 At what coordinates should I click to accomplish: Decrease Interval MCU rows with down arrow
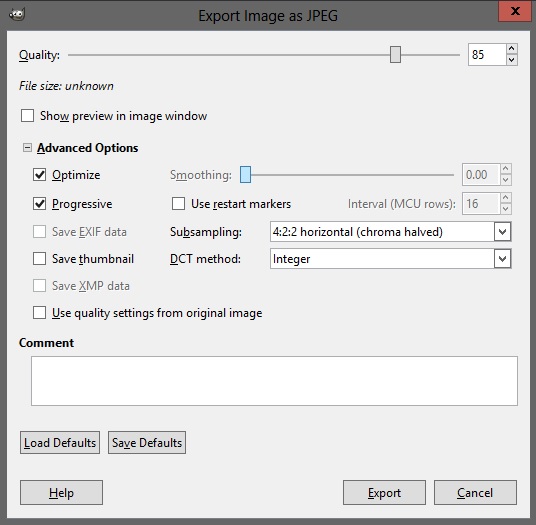(506, 209)
